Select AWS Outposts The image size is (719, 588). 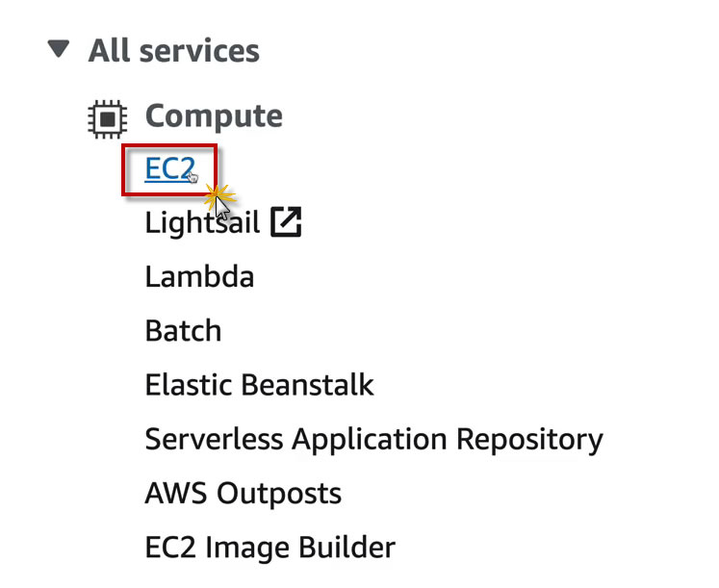[243, 494]
